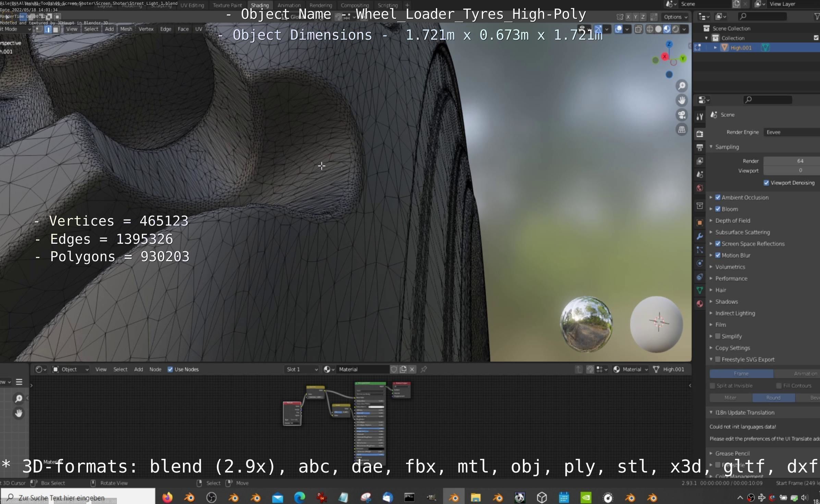Click the Round line join button
The image size is (820, 504).
(x=773, y=398)
